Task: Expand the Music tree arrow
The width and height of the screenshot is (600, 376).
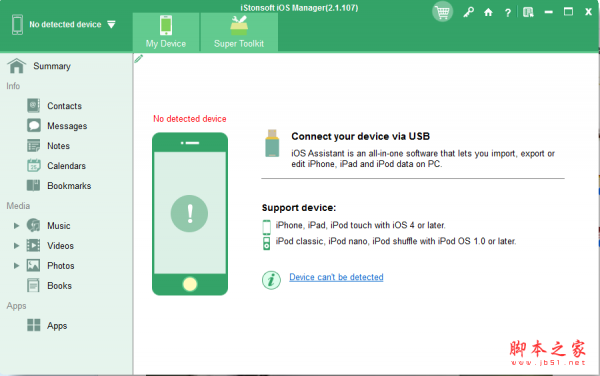Action: pyautogui.click(x=16, y=226)
